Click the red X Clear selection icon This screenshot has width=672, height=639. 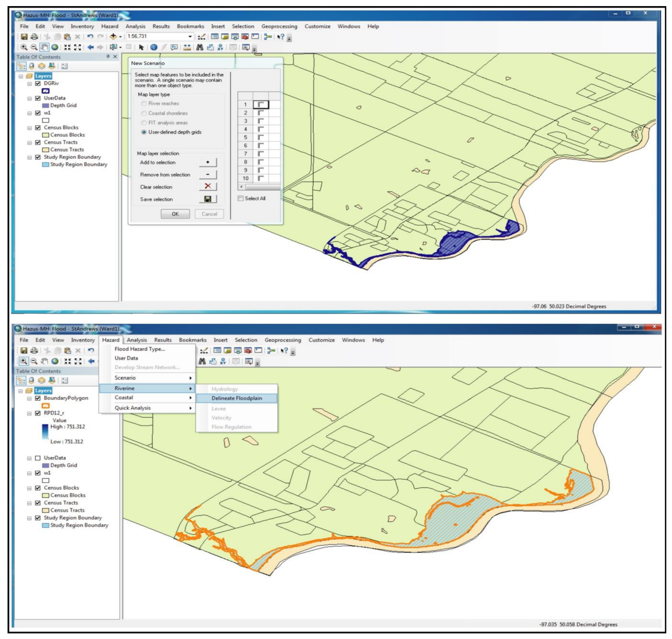point(208,186)
